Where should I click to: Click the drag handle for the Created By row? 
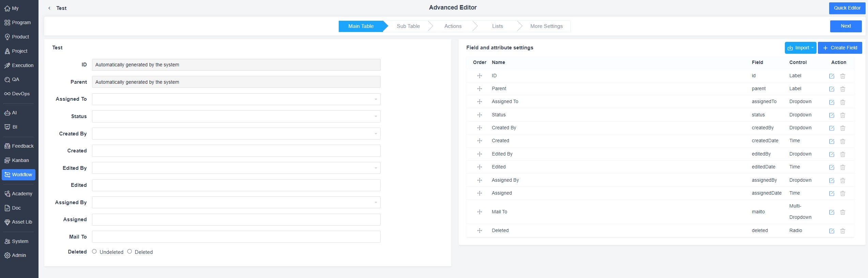479,128
